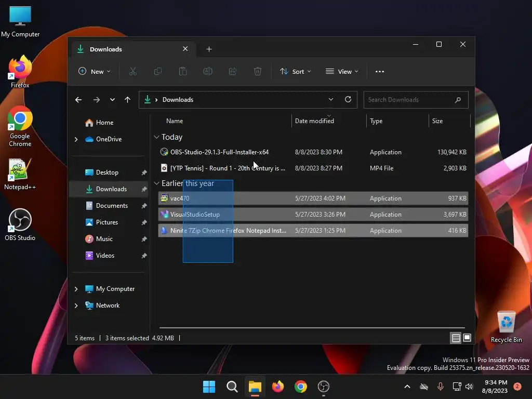
Task: Unpin Downloads via its pin icon
Action: tap(144, 189)
